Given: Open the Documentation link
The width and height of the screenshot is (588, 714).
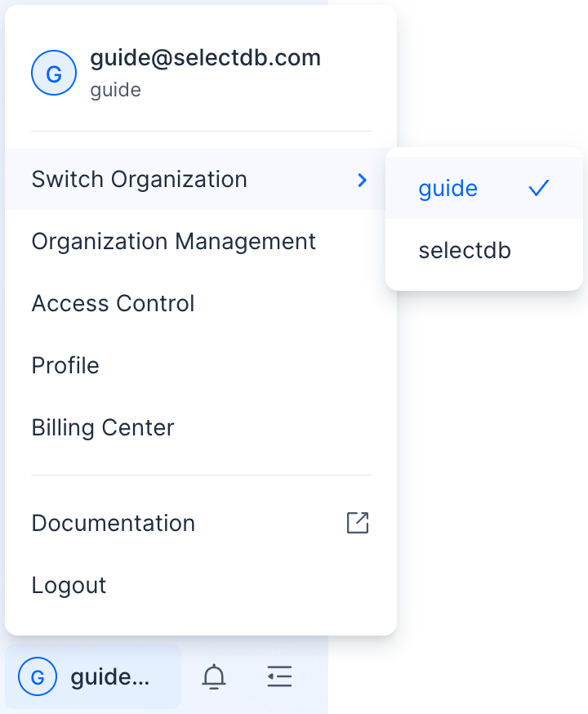Looking at the screenshot, I should [x=114, y=523].
